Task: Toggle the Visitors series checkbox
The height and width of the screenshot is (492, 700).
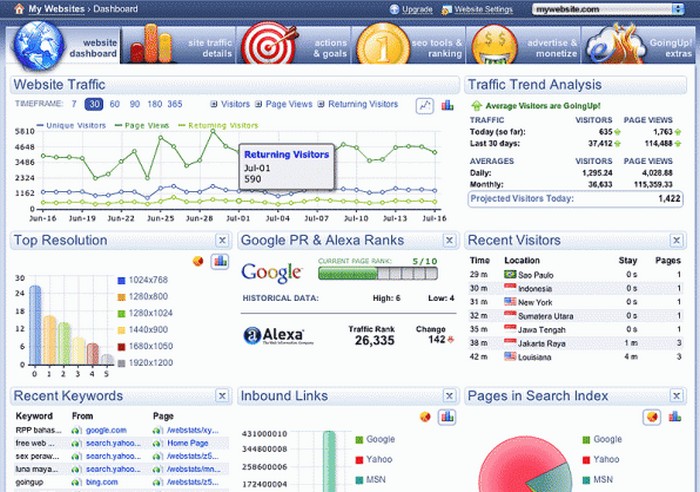Action: (214, 104)
